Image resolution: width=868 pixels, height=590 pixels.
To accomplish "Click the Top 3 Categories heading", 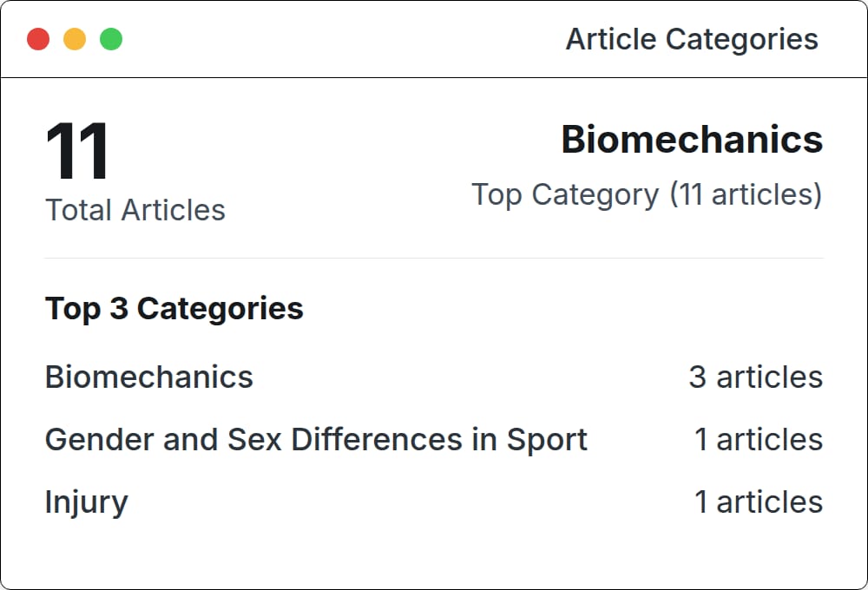I will pyautogui.click(x=174, y=308).
